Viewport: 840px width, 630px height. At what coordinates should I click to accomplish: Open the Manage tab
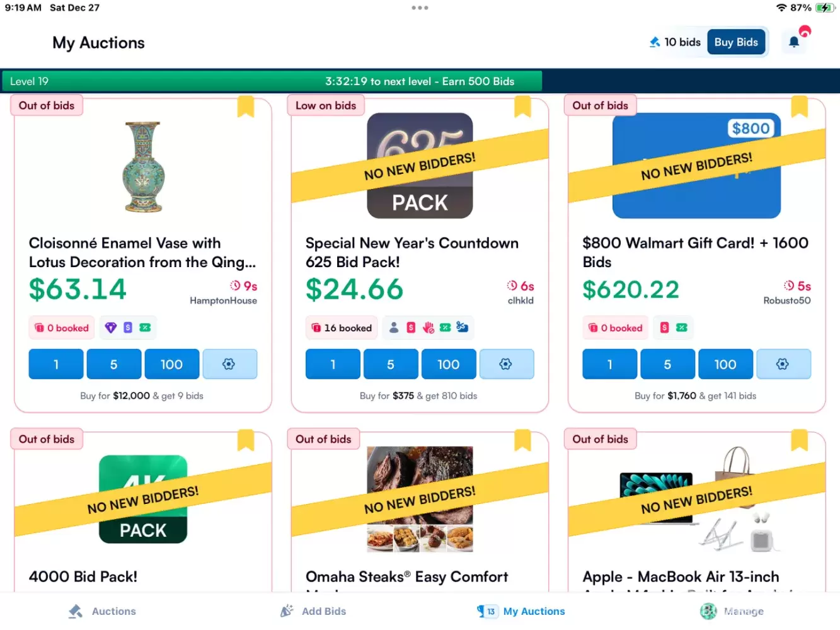[732, 611]
